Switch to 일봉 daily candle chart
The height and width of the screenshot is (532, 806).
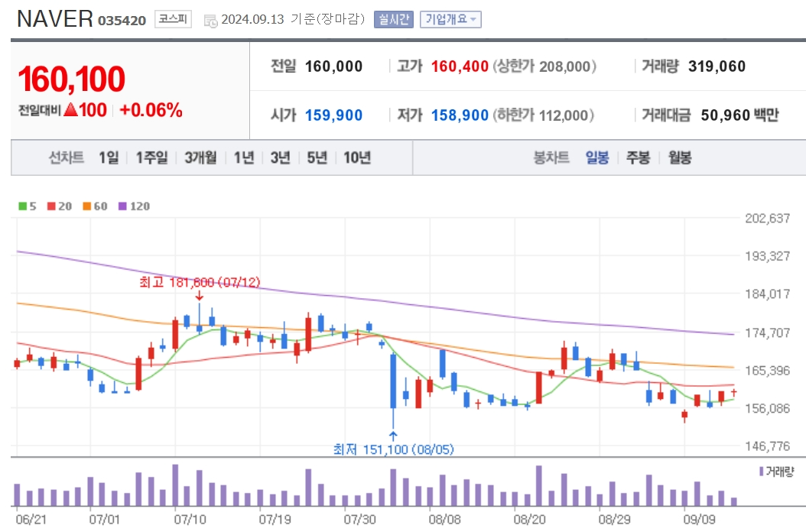coord(597,157)
